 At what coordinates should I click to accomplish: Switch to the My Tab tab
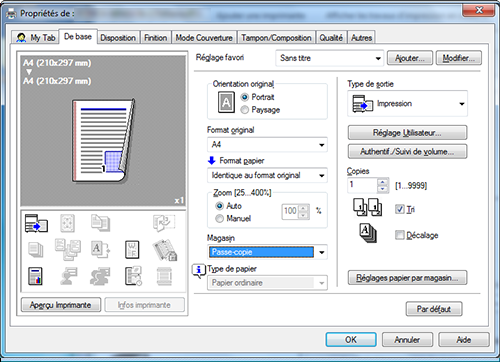[x=36, y=37]
